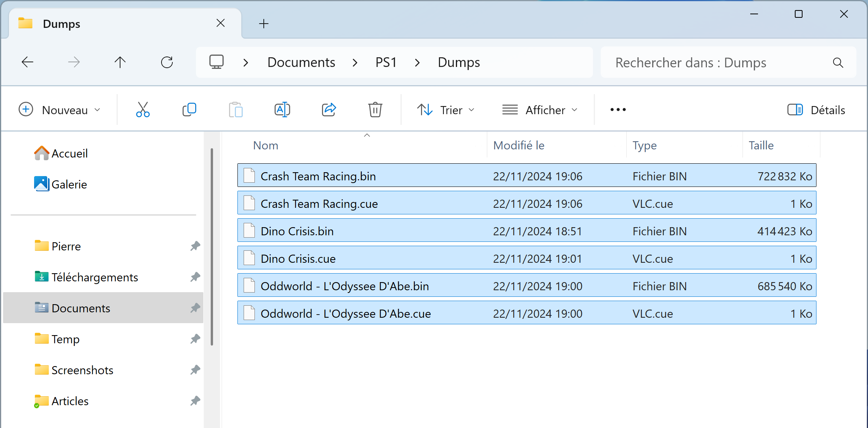The width and height of the screenshot is (868, 428).
Task: Select the file Dino Crisis.bin
Action: click(x=527, y=230)
